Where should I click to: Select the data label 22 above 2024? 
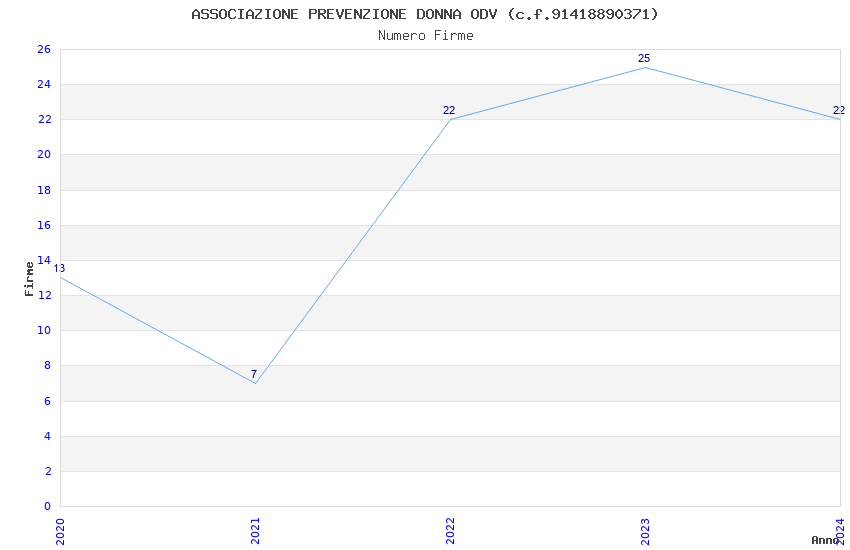tap(839, 111)
